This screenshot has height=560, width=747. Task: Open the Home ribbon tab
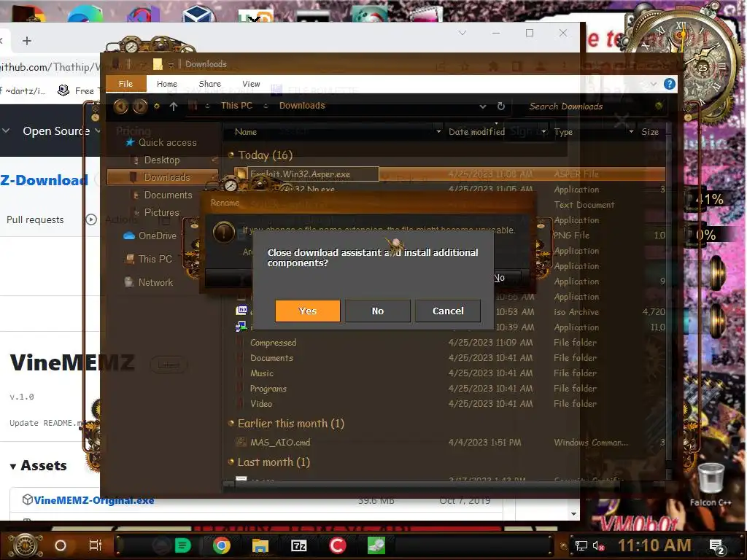pos(167,84)
